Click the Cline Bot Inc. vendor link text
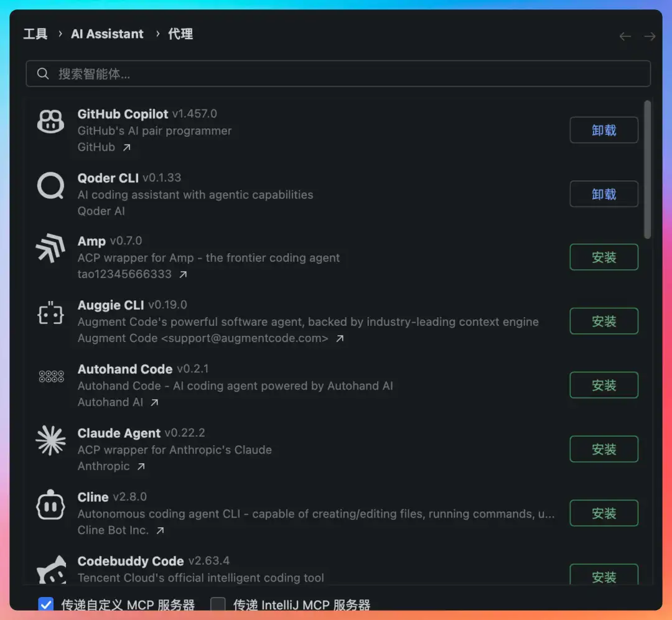672x620 pixels. pos(113,530)
